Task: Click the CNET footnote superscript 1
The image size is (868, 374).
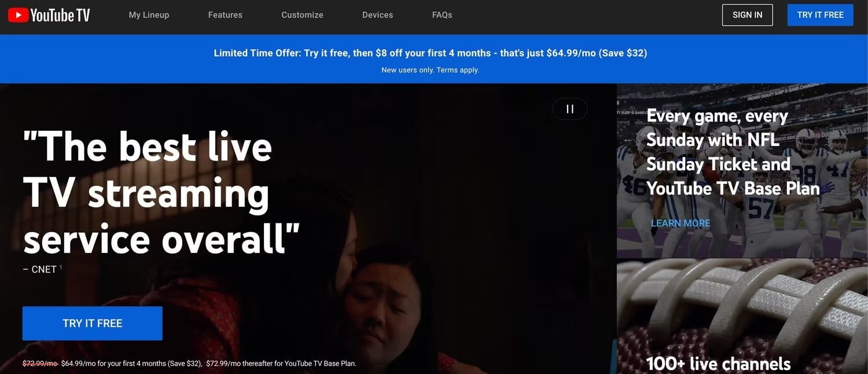Action: pos(61,267)
